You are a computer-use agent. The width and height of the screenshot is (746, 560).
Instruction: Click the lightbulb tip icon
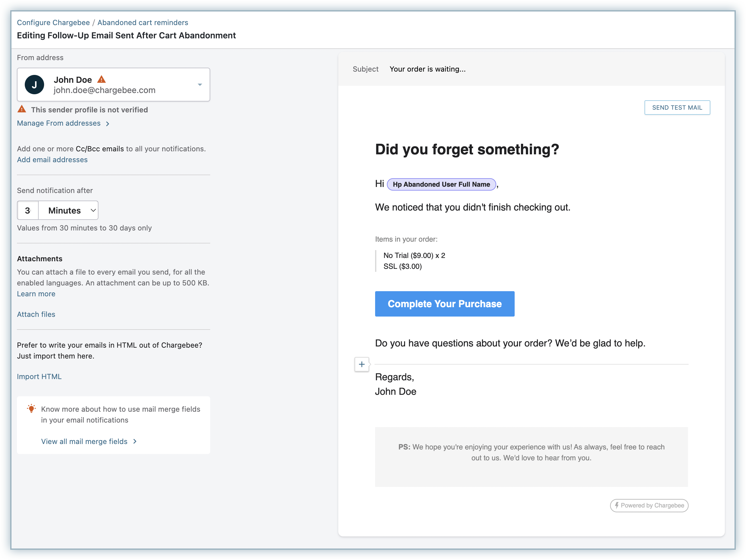click(31, 409)
